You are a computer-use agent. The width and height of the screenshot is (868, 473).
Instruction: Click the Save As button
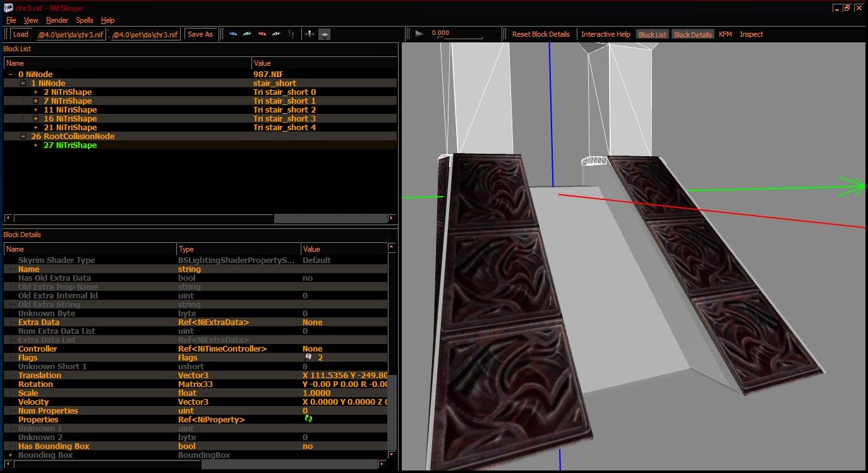click(x=200, y=34)
